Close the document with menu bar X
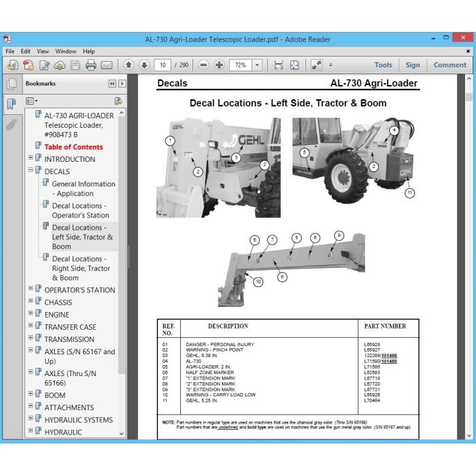Image resolution: width=476 pixels, height=476 pixels. pyautogui.click(x=468, y=51)
